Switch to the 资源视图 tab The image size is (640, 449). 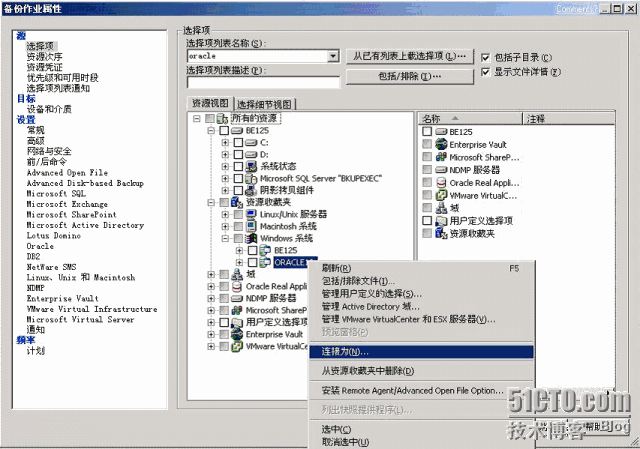(x=210, y=103)
